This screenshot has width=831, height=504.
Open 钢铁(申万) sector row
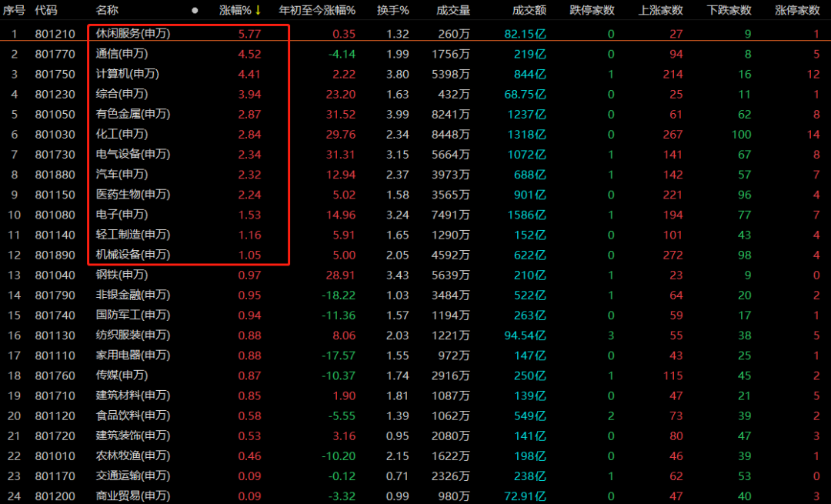point(122,275)
